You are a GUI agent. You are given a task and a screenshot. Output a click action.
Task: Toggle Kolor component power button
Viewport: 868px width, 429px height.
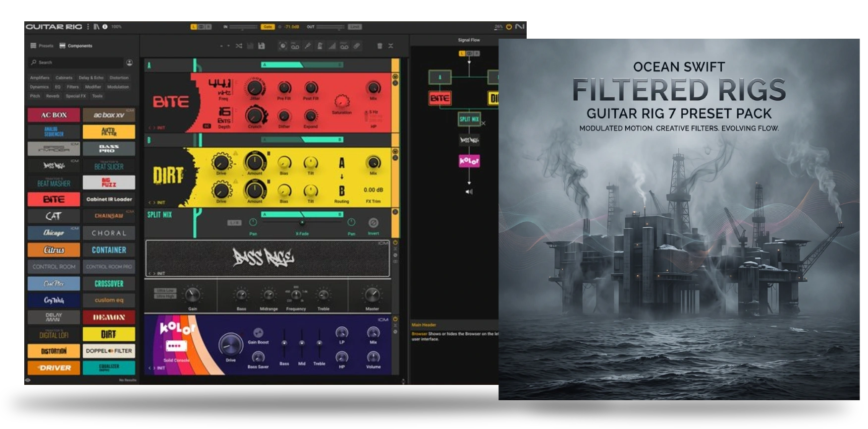pos(395,319)
